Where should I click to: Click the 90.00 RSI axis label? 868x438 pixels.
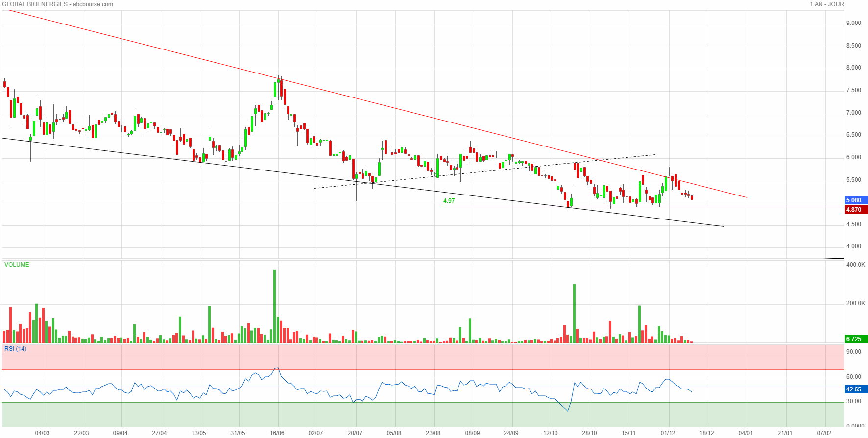coord(854,352)
